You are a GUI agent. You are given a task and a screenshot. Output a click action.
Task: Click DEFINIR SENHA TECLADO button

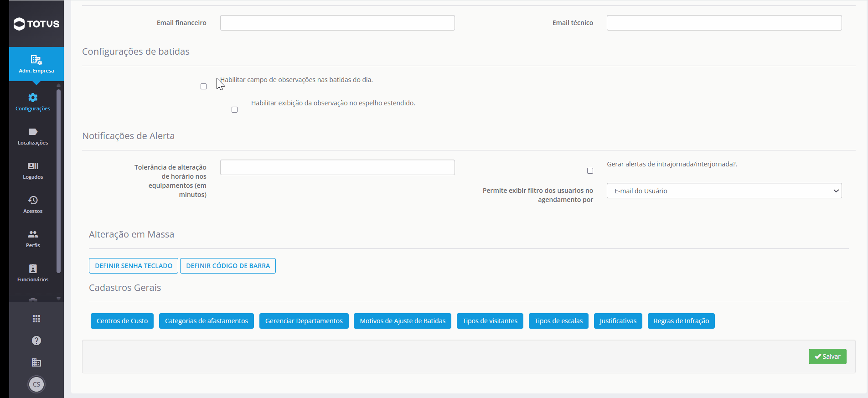click(134, 266)
